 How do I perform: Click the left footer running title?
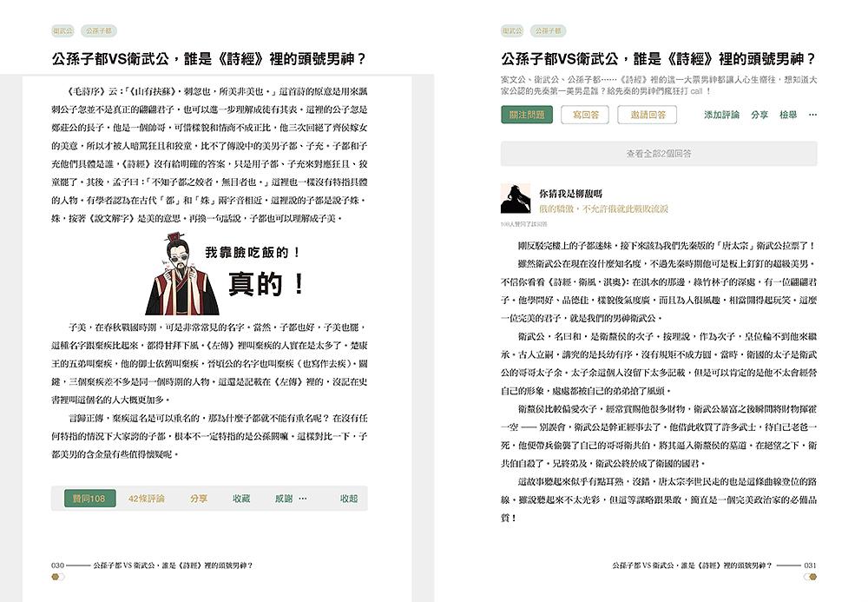173,566
